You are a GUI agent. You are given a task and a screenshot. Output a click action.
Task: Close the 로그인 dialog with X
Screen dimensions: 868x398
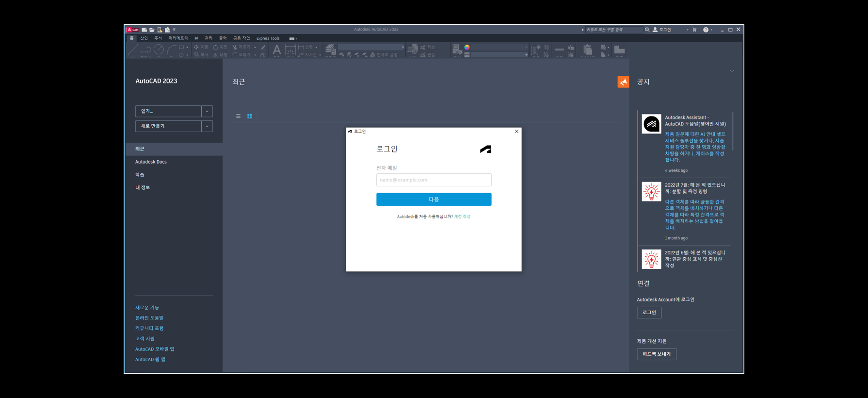(x=516, y=132)
